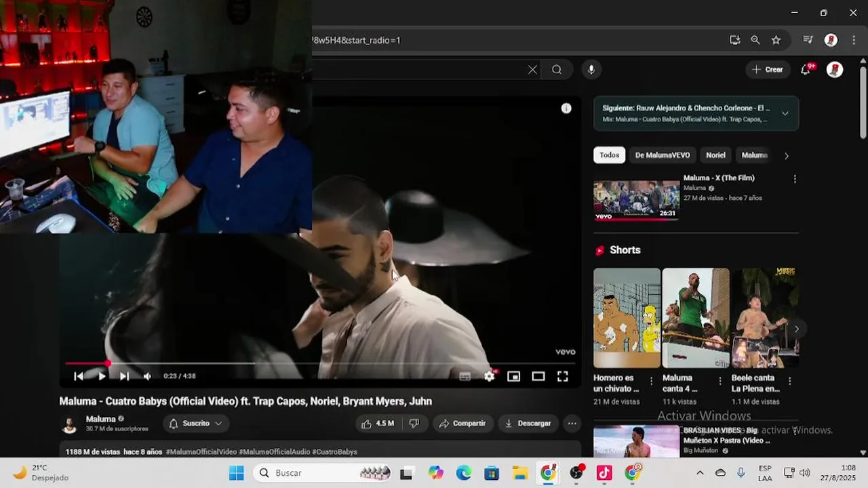Image resolution: width=868 pixels, height=488 pixels.
Task: Open #MalumaOfficialVideo hashtag link
Action: pyautogui.click(x=201, y=452)
